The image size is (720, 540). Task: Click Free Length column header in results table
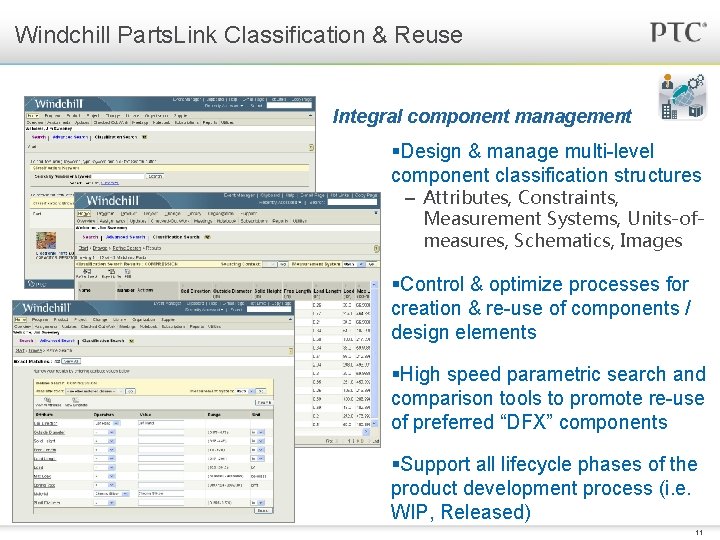(x=297, y=291)
